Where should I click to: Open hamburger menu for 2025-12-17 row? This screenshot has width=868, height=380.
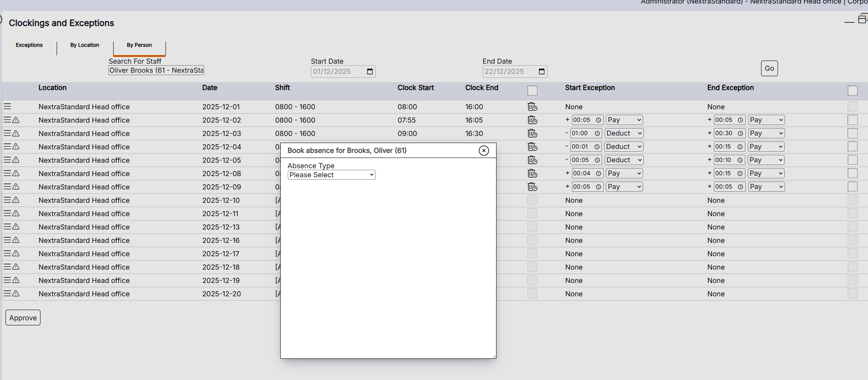[7, 253]
